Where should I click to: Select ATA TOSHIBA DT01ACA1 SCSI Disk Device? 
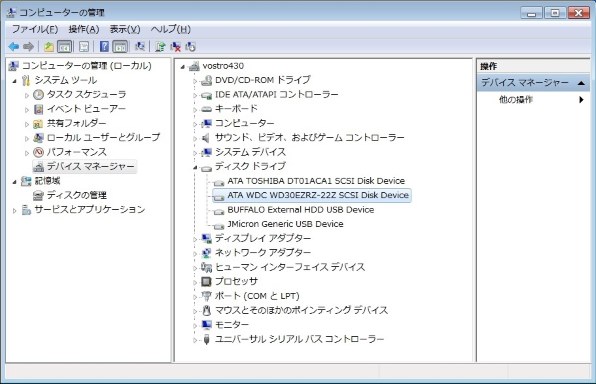point(316,181)
